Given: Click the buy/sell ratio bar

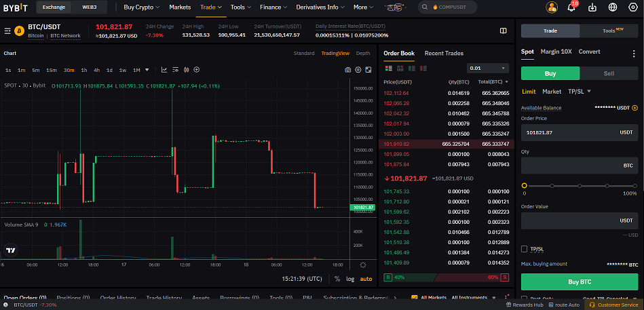Looking at the screenshot, I should coord(446,277).
